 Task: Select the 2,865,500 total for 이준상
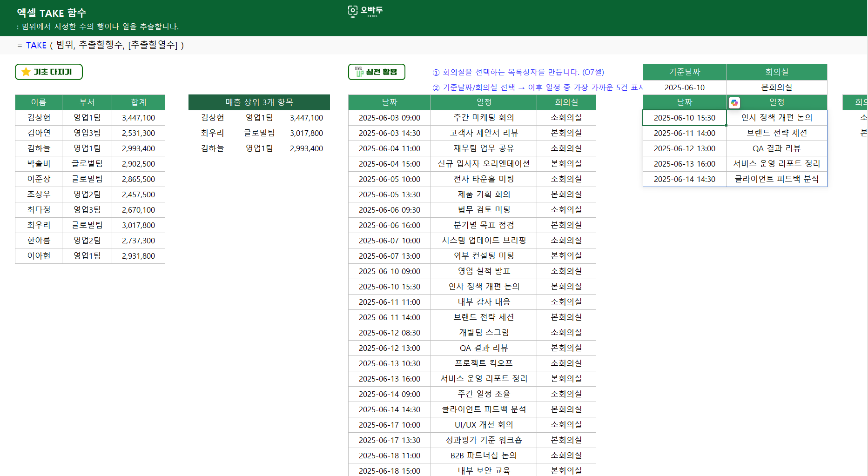tap(138, 179)
